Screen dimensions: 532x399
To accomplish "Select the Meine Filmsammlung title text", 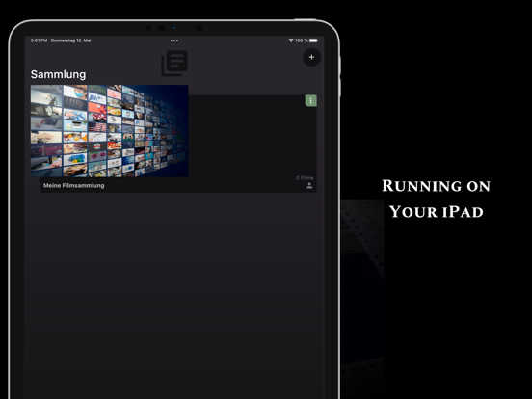I will (x=73, y=186).
